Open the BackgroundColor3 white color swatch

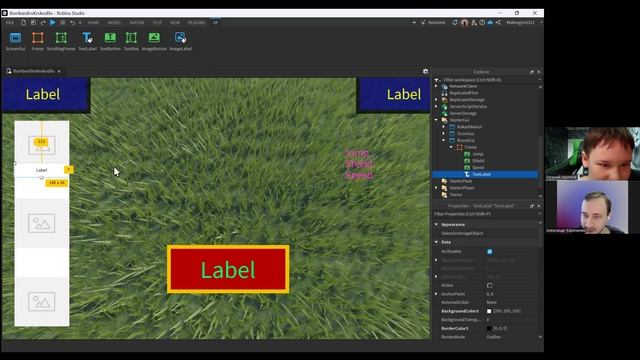pyautogui.click(x=489, y=311)
